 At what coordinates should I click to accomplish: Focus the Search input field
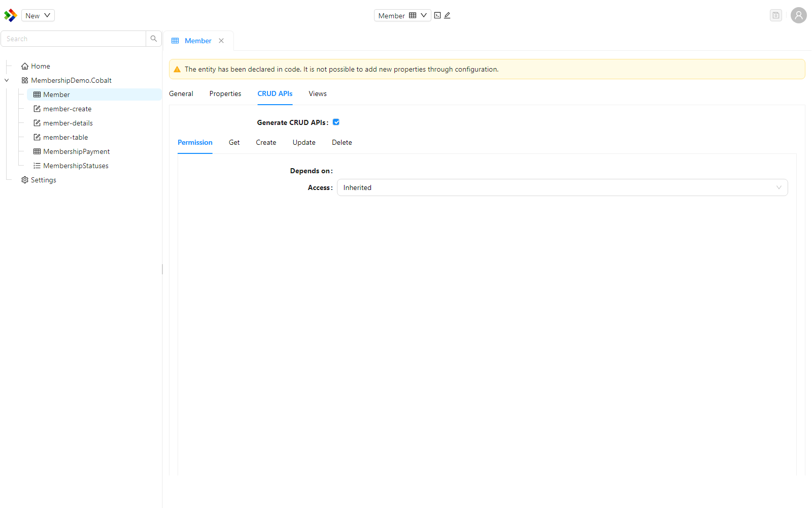[x=74, y=39]
